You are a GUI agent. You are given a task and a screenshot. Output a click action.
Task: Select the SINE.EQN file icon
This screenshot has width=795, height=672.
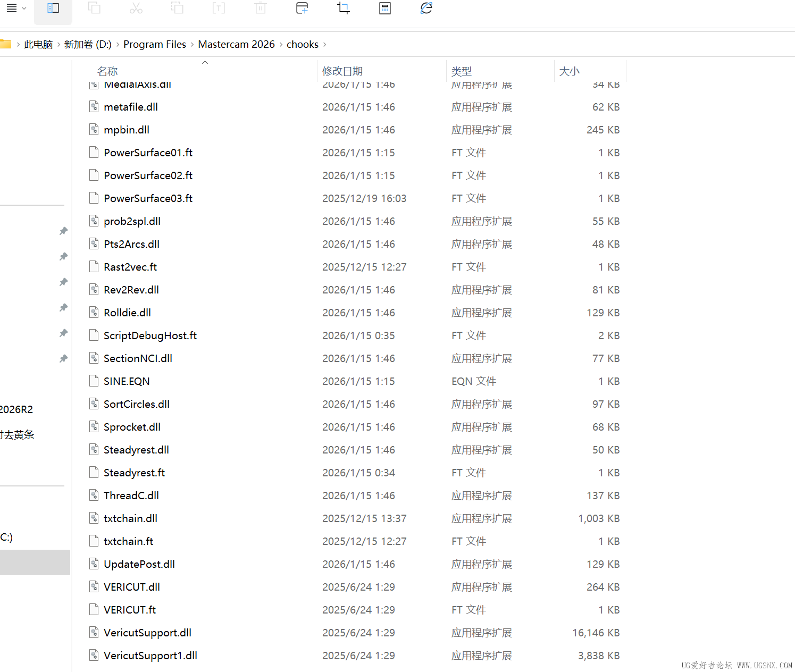pyautogui.click(x=94, y=381)
